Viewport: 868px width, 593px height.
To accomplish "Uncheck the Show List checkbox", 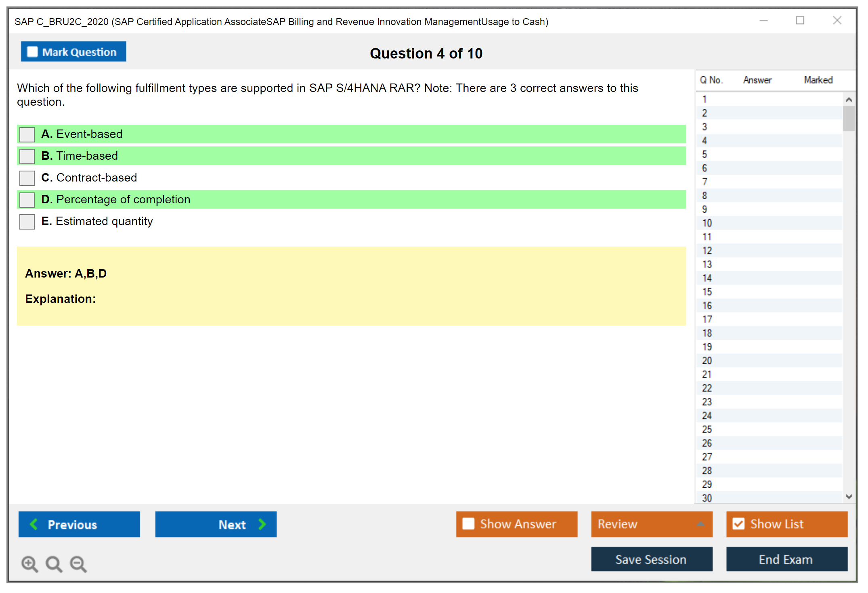I will (x=738, y=524).
